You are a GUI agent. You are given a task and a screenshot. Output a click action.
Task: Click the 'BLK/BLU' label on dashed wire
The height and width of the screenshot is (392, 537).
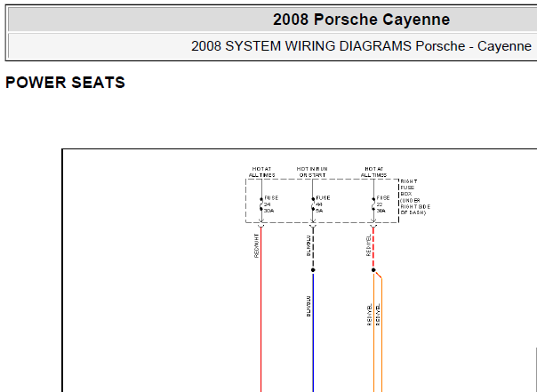coord(309,245)
